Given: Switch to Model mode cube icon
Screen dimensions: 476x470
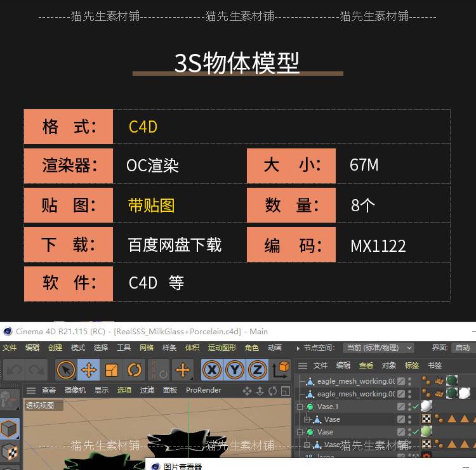Looking at the screenshot, I should pyautogui.click(x=10, y=429).
